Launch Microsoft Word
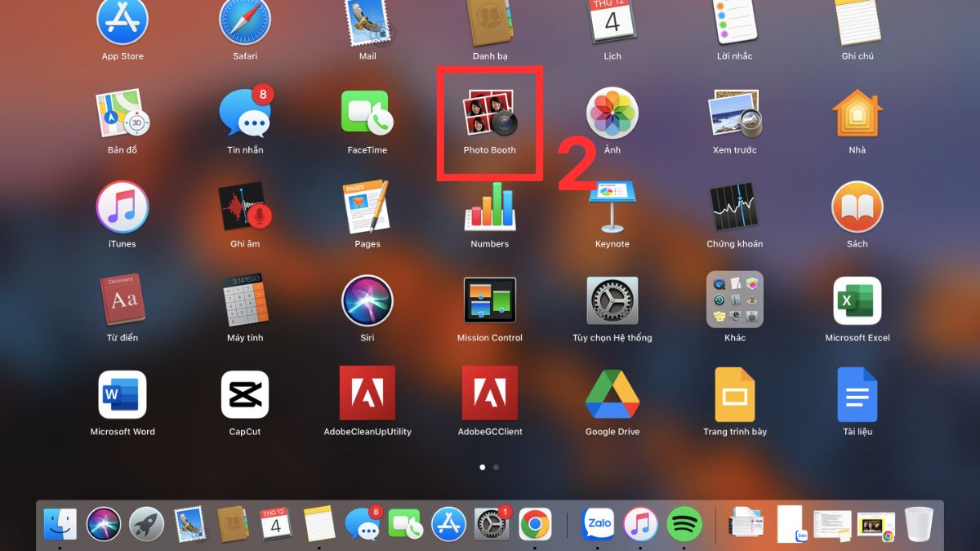This screenshot has width=980, height=551. [122, 395]
